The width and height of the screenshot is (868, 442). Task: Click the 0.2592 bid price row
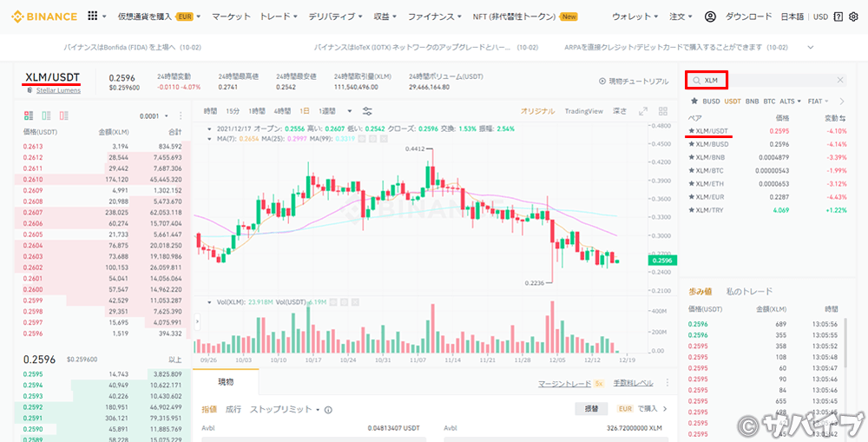coord(102,406)
